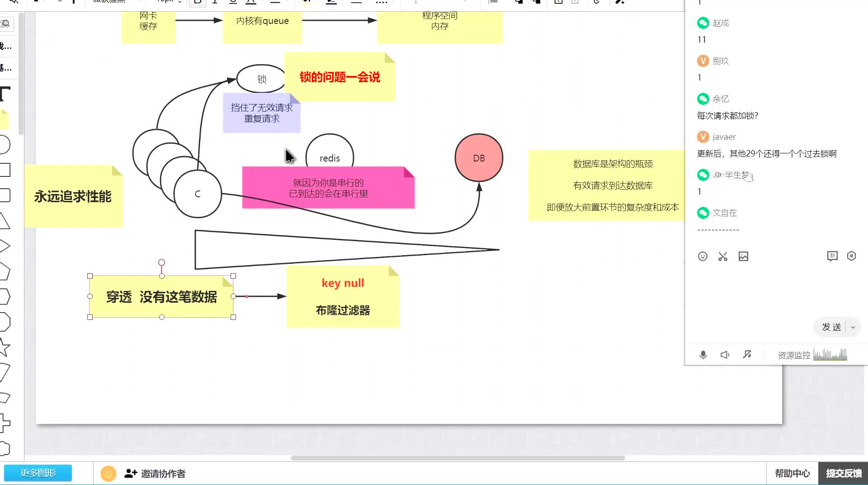Click the orange circular icon in bottom bar
Screen dimensions: 868x485
tap(108, 474)
